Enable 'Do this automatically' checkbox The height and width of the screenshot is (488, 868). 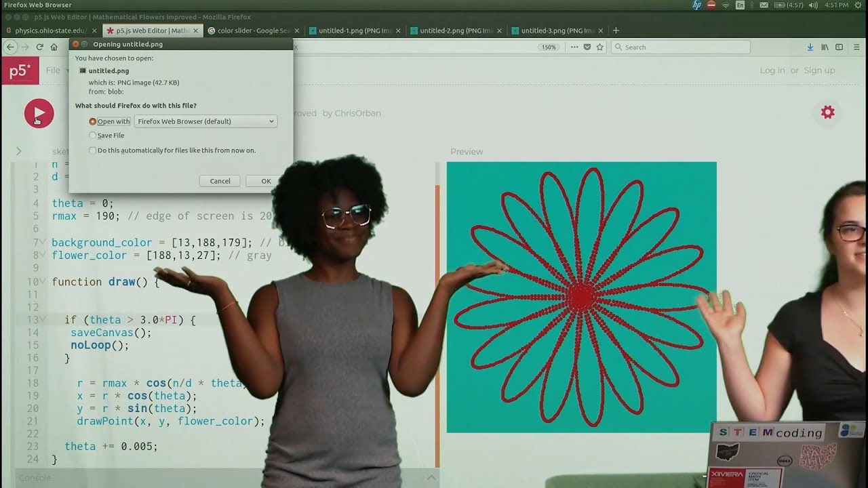(93, 150)
